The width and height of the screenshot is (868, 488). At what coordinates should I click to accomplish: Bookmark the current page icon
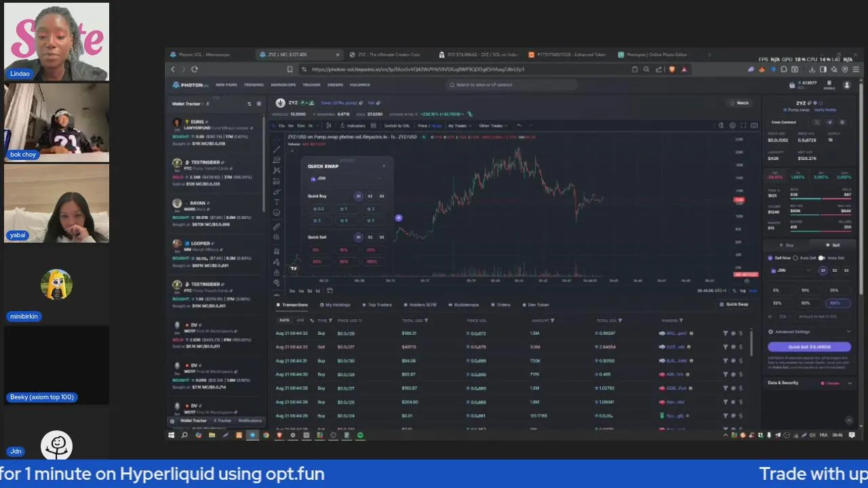coord(290,69)
